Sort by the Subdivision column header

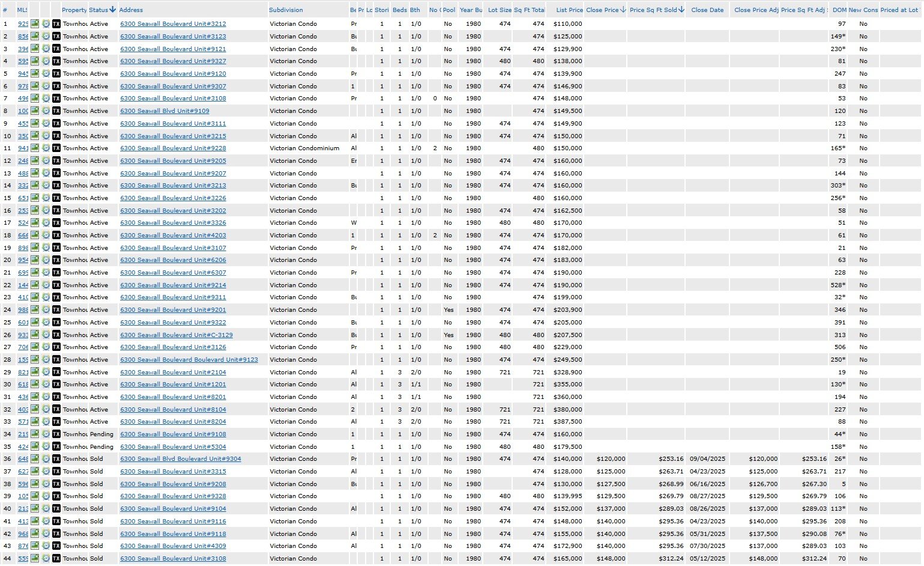pyautogui.click(x=286, y=10)
